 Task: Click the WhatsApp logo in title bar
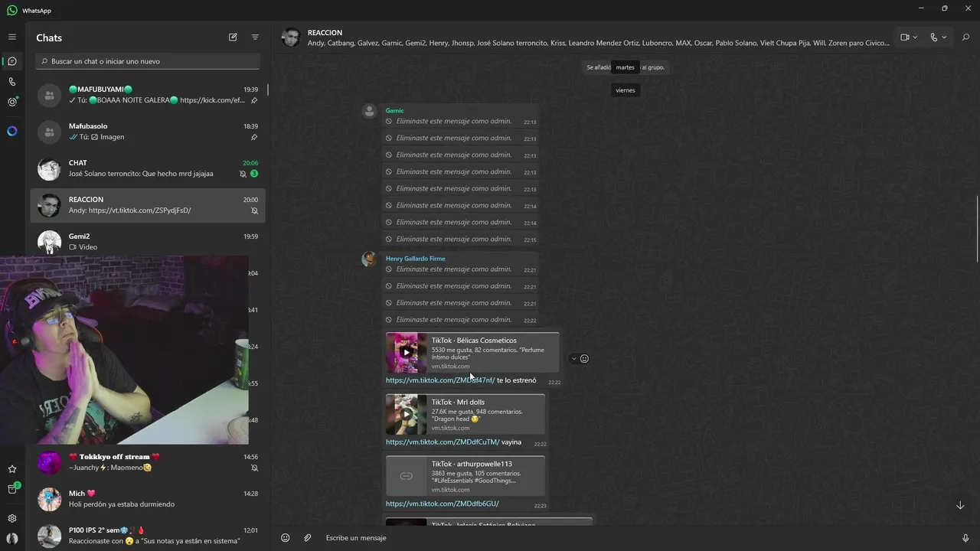[x=11, y=11]
